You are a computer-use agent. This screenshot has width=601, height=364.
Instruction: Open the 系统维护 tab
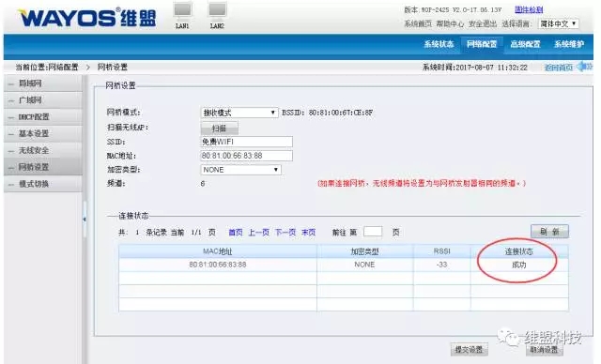[569, 44]
